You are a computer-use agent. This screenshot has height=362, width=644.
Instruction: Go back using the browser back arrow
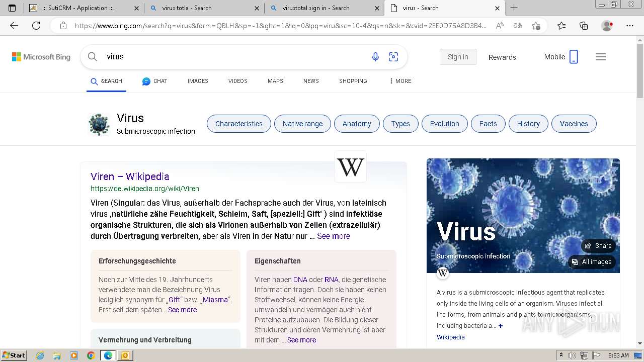coord(14,26)
